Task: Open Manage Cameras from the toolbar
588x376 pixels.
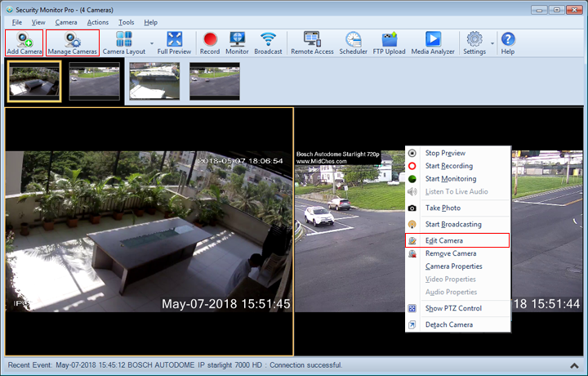Action: pyautogui.click(x=72, y=43)
